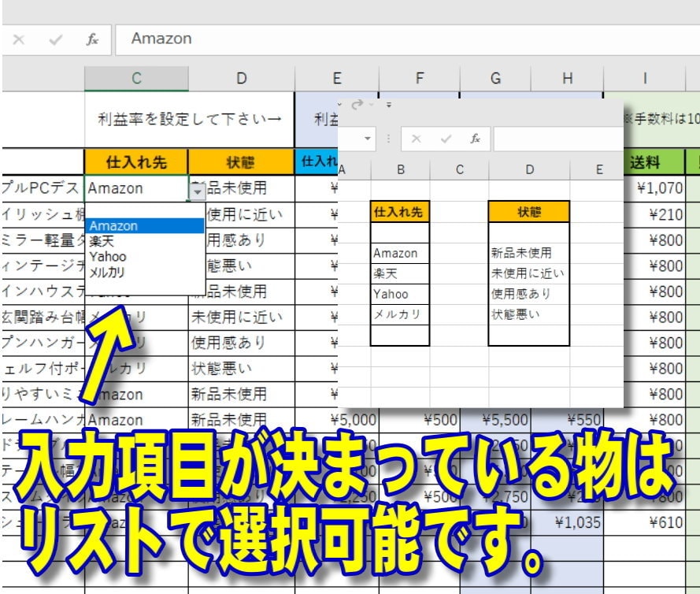700x594 pixels.
Task: Open the insert function fx in main formula bar
Action: (92, 39)
